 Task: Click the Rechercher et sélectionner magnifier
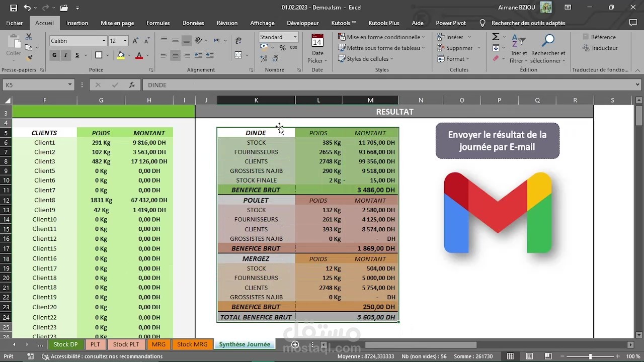548,49
